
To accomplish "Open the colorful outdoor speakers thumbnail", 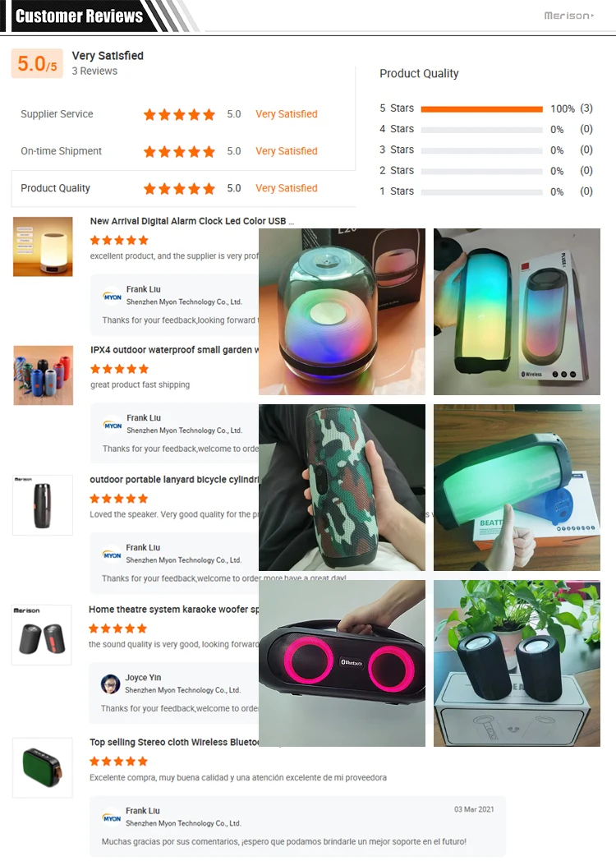I will click(x=44, y=375).
